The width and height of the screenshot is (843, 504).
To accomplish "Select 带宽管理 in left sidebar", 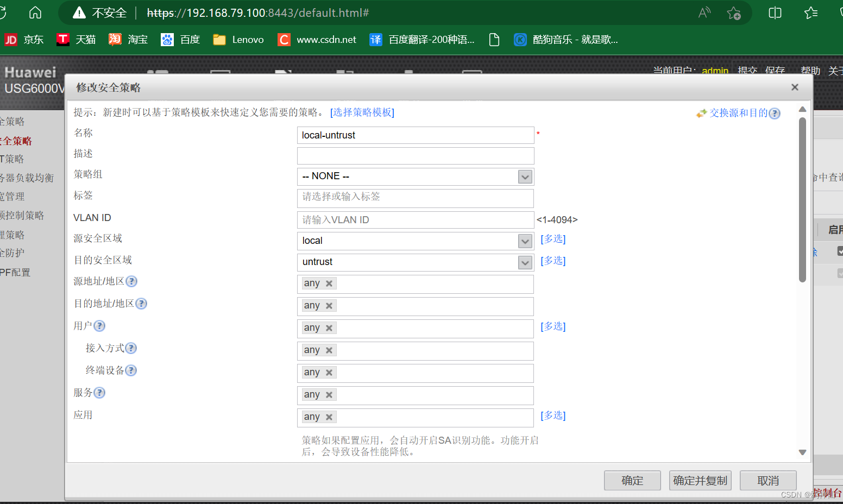I will pyautogui.click(x=12, y=197).
